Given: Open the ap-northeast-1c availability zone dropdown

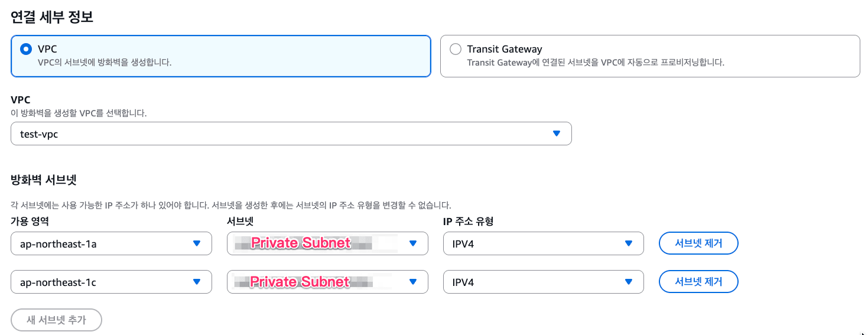Looking at the screenshot, I should (111, 282).
